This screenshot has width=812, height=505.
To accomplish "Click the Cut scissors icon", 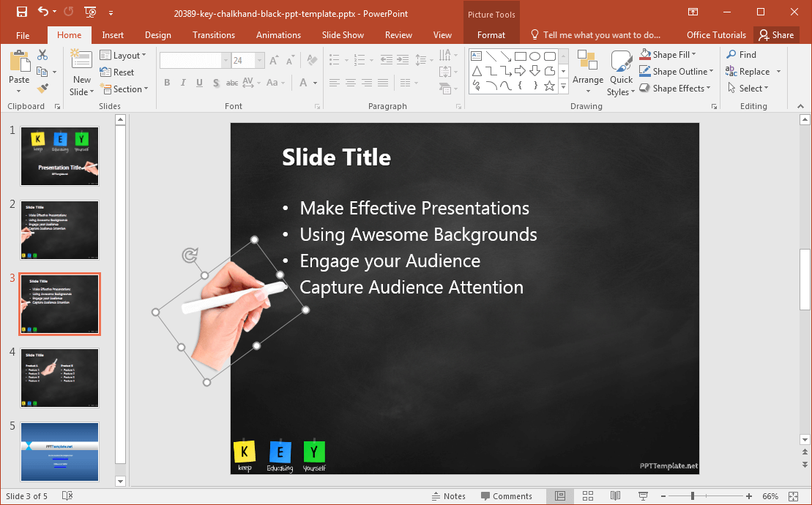I will coord(42,55).
